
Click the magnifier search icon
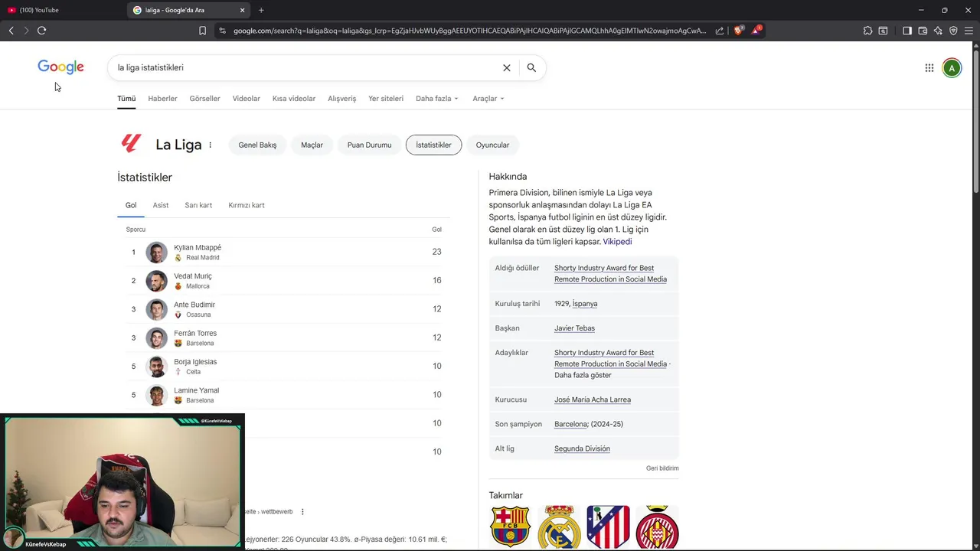[531, 67]
